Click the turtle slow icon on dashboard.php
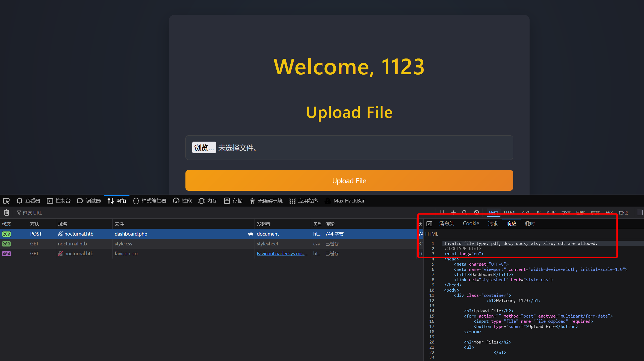 click(250, 234)
